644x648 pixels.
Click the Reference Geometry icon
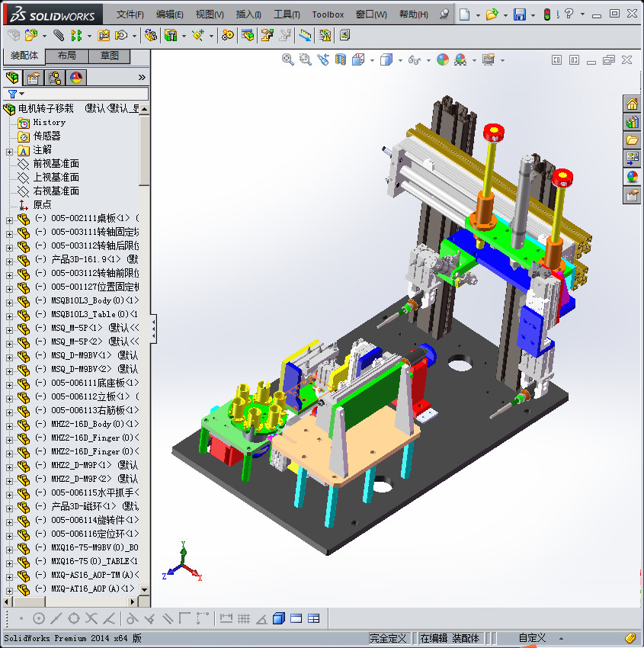[198, 35]
